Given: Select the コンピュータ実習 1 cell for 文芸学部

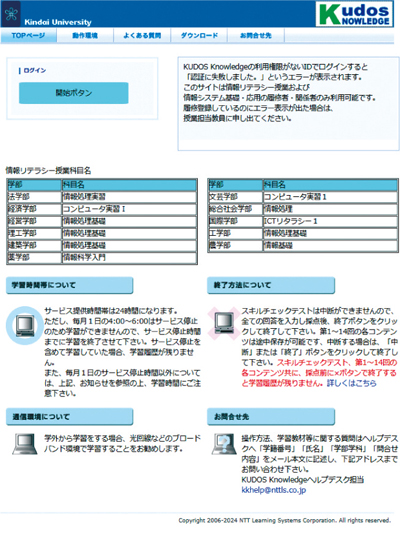Looking at the screenshot, I should click(x=330, y=197).
